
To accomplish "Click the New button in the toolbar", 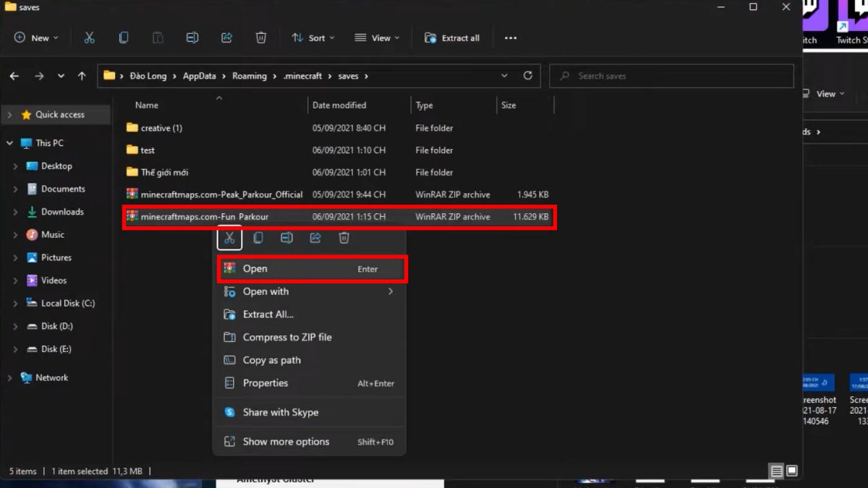I will [x=36, y=38].
